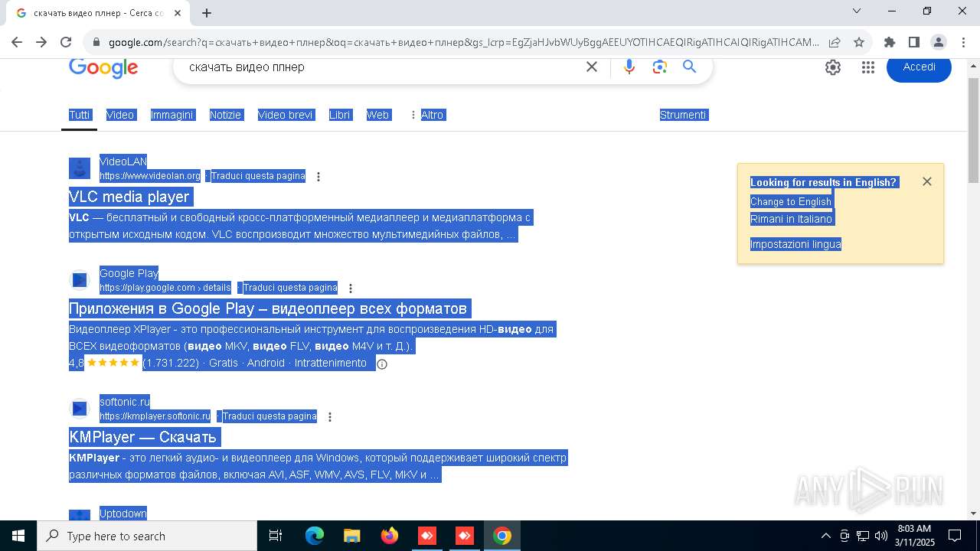Clear the search box text
This screenshot has width=980, height=551.
[592, 67]
